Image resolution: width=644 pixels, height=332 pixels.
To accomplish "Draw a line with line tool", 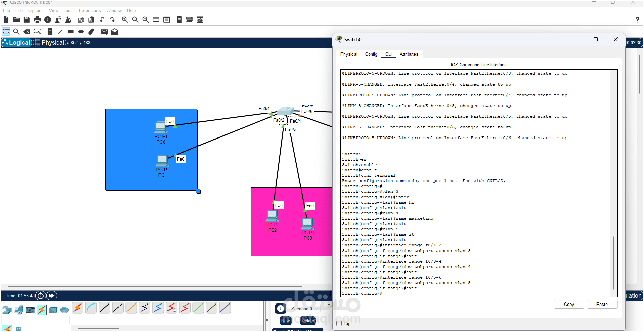I will tap(60, 32).
